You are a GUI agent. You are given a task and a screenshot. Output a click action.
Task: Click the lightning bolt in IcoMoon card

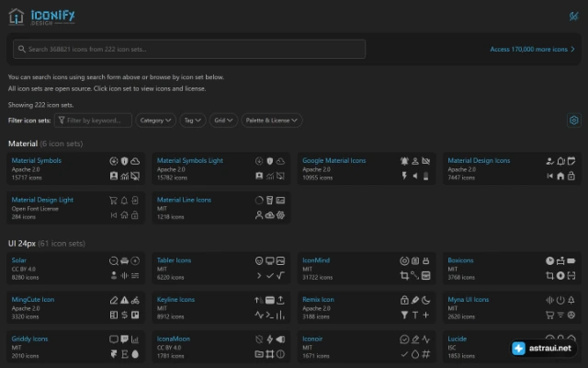(269, 339)
